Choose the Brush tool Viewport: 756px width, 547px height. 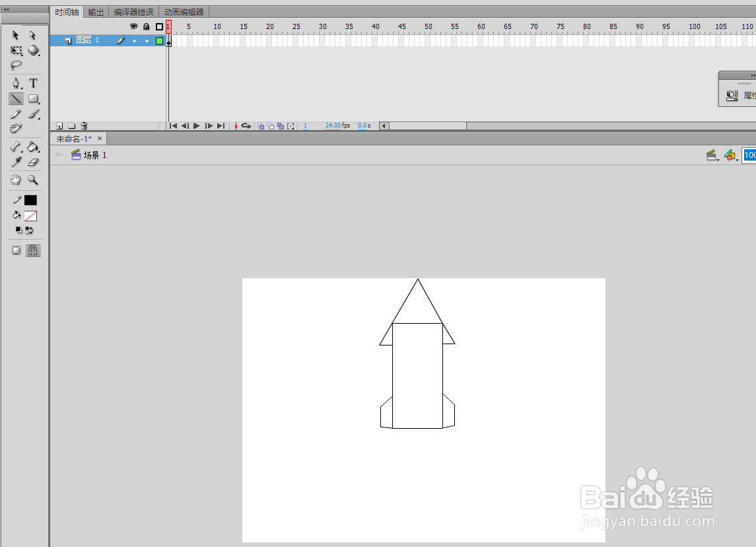(x=33, y=114)
